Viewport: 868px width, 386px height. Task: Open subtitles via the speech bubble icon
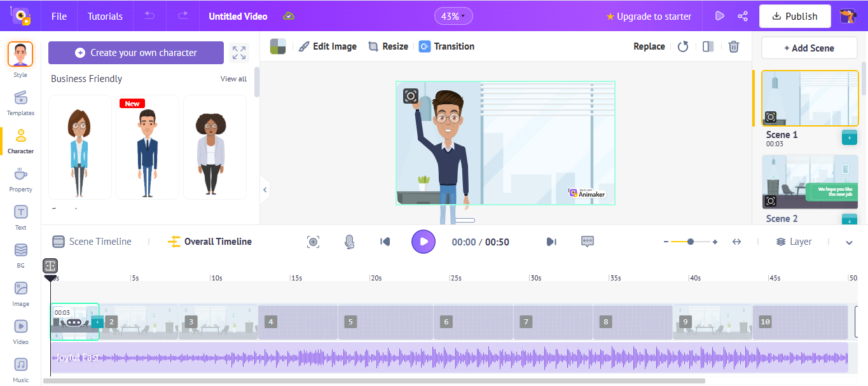click(587, 242)
